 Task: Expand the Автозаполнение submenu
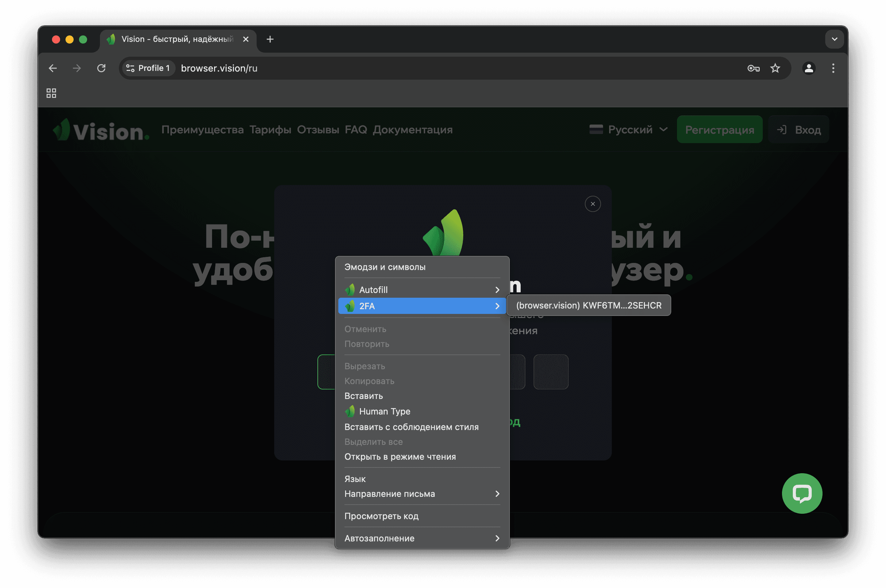422,538
